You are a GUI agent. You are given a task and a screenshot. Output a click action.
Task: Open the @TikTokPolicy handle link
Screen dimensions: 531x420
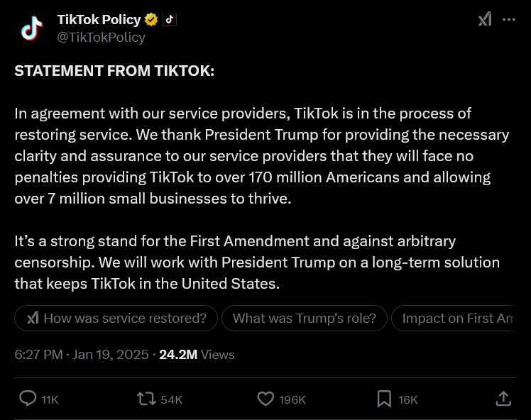coord(101,38)
